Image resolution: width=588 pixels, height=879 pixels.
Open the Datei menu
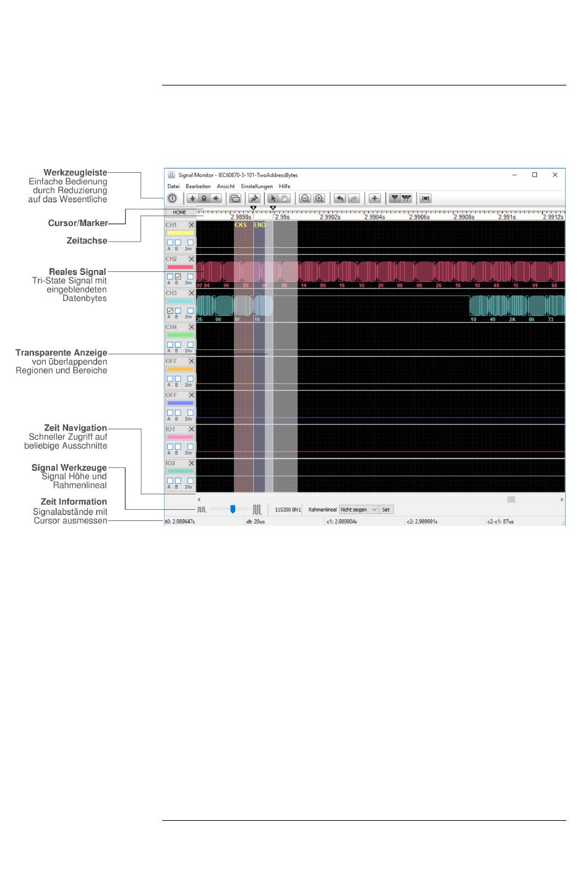pyautogui.click(x=173, y=186)
